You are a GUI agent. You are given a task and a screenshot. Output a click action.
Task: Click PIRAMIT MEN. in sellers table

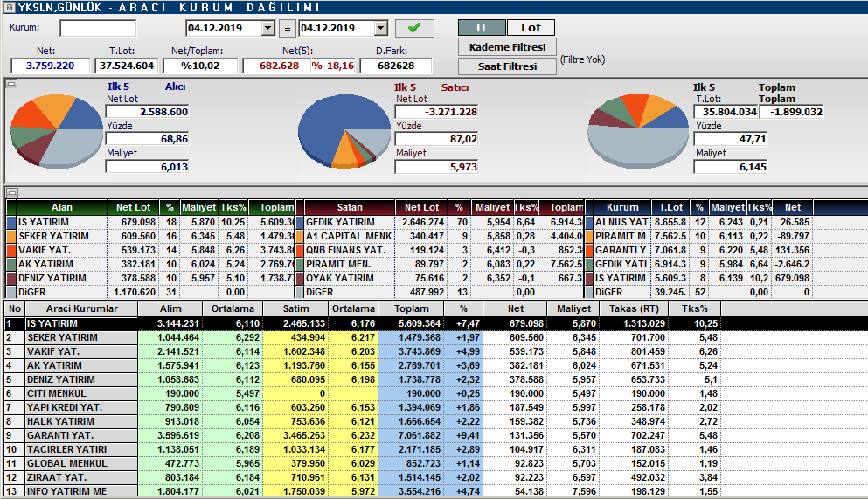tap(338, 264)
